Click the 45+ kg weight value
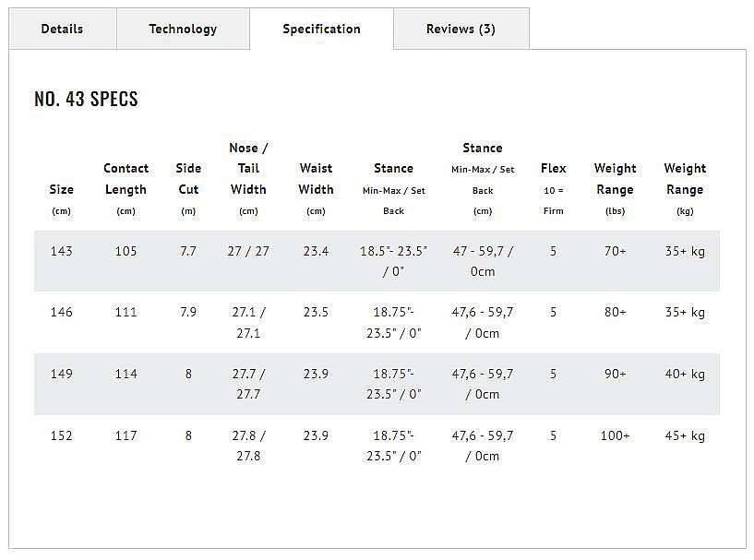Screen dimensions: 754x560 (x=685, y=435)
